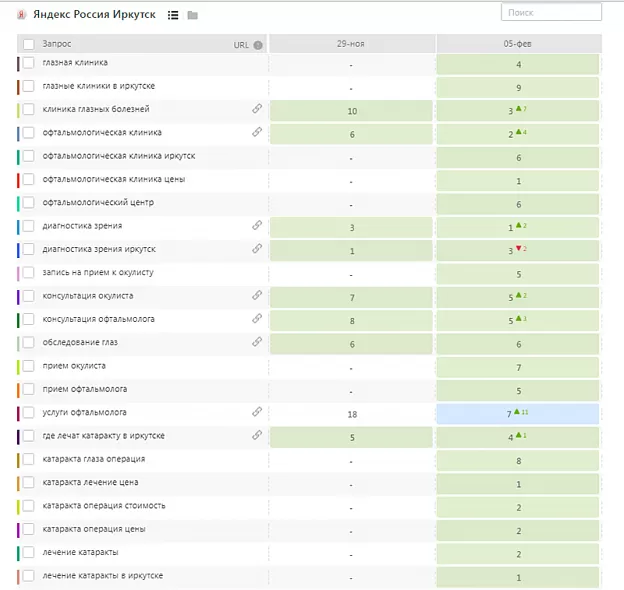This screenshot has height=590, width=624.
Task: Open URL link for услуги офтальмолога
Action: pyautogui.click(x=257, y=412)
